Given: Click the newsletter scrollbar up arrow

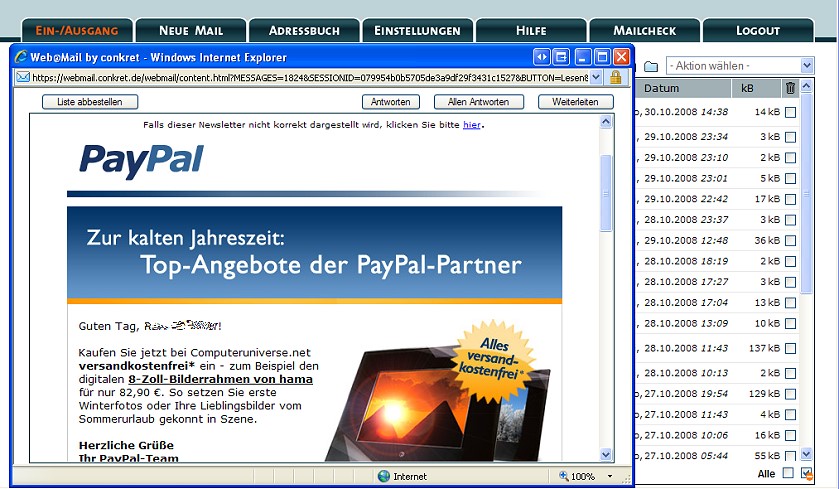Looking at the screenshot, I should tap(606, 121).
